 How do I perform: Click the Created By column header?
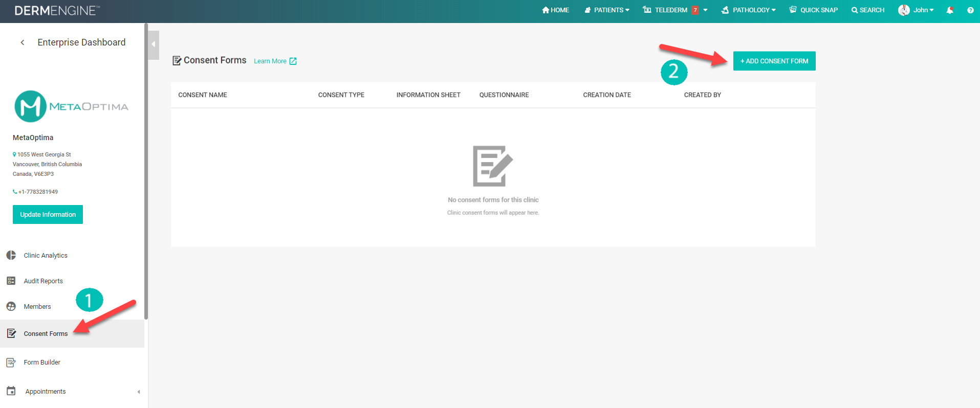pyautogui.click(x=703, y=95)
